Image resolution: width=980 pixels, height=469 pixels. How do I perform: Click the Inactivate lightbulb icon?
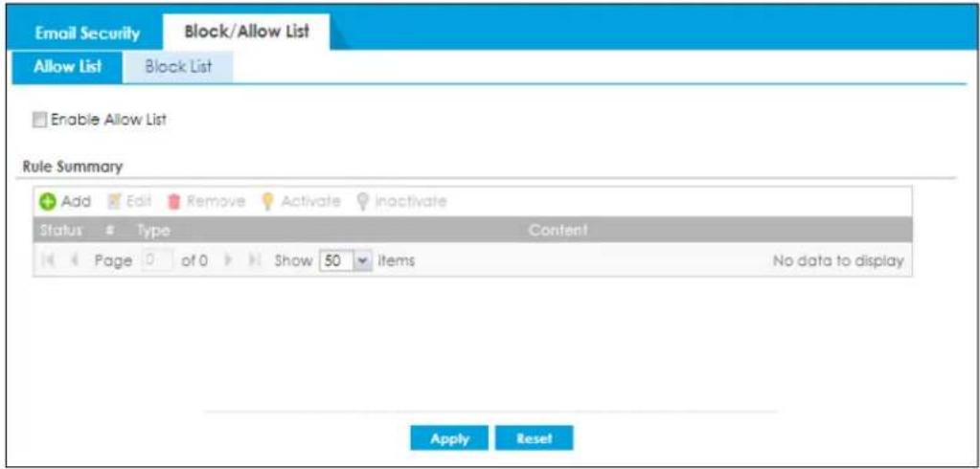[x=361, y=201]
